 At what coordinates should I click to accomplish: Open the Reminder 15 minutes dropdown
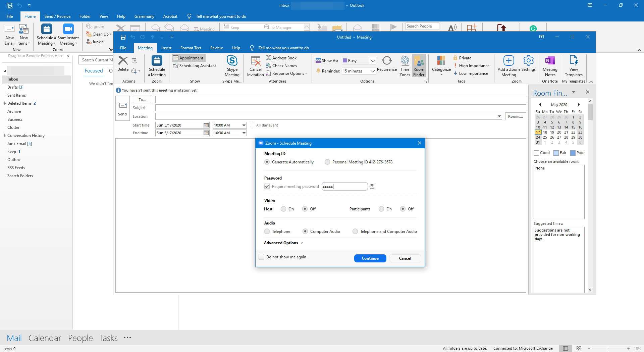point(372,71)
